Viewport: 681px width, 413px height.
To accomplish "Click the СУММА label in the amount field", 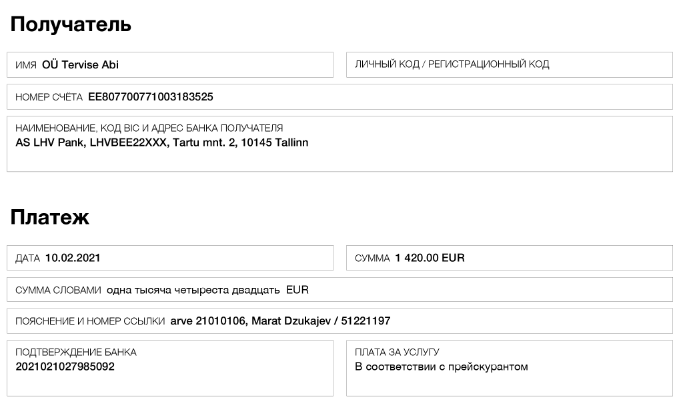I will tap(373, 260).
